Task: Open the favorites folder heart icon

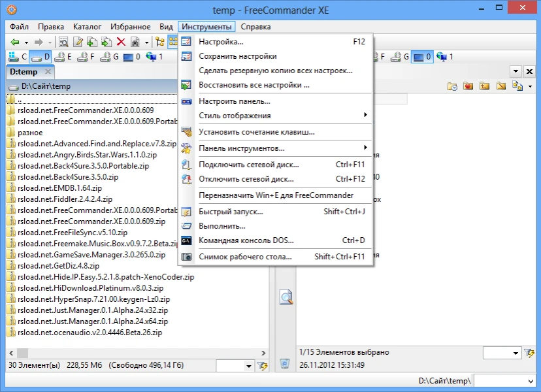Action: (x=468, y=86)
